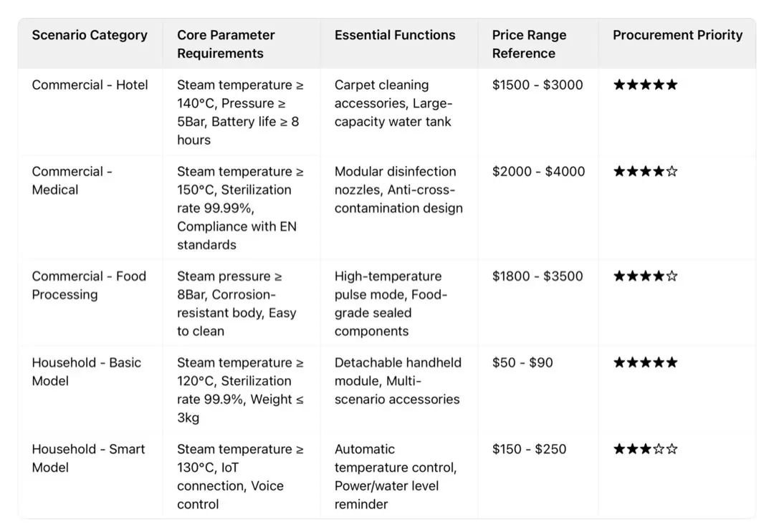This screenshot has height=532, width=774.
Task: Select the Modular disinfection nozzles cell
Action: pyautogui.click(x=398, y=190)
